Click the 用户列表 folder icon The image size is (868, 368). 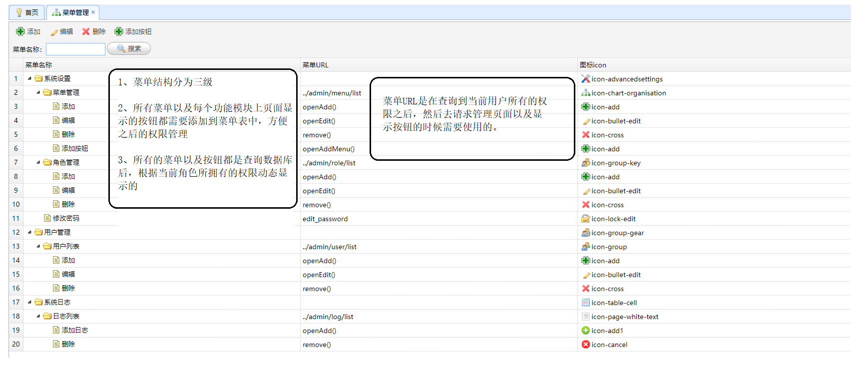tap(47, 246)
